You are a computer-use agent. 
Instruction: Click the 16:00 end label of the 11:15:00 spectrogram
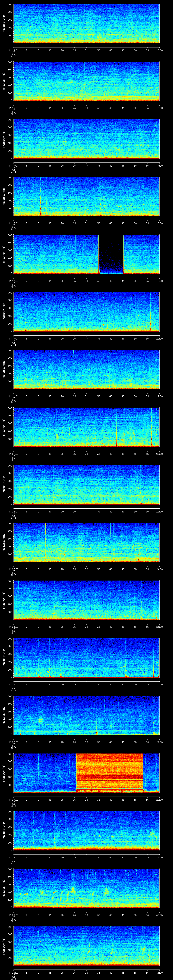click(160, 108)
